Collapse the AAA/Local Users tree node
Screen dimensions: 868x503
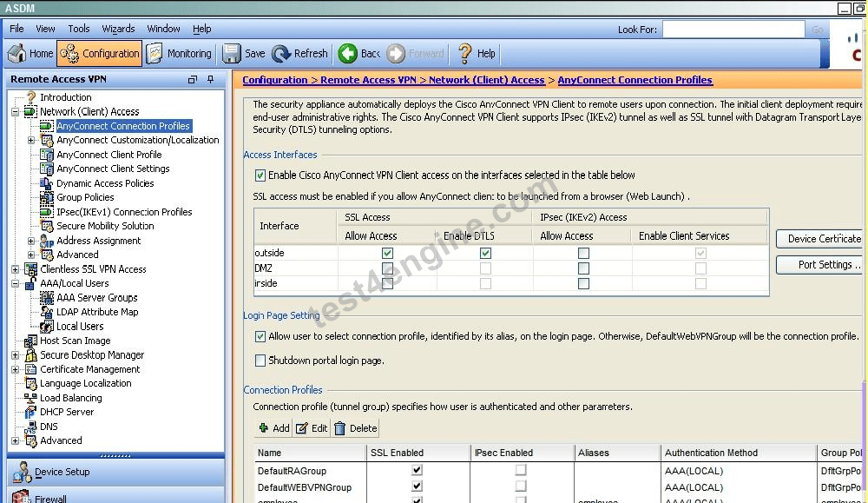click(16, 283)
